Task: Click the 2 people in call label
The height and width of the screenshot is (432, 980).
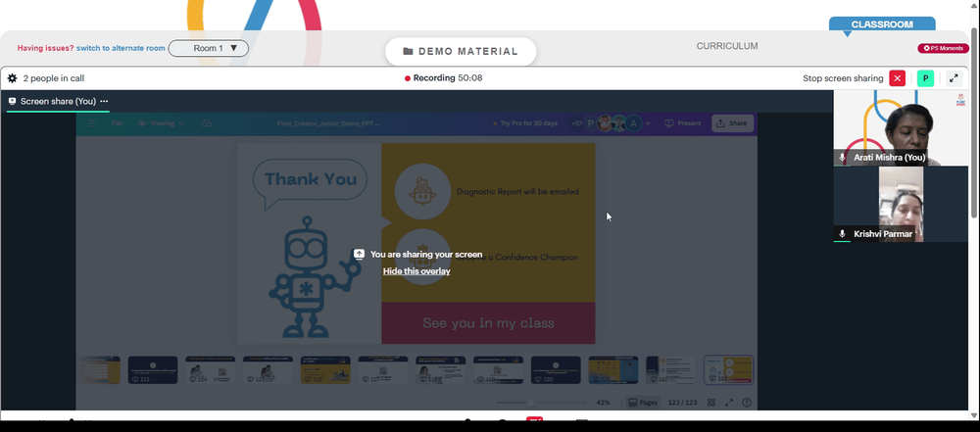Action: 54,78
